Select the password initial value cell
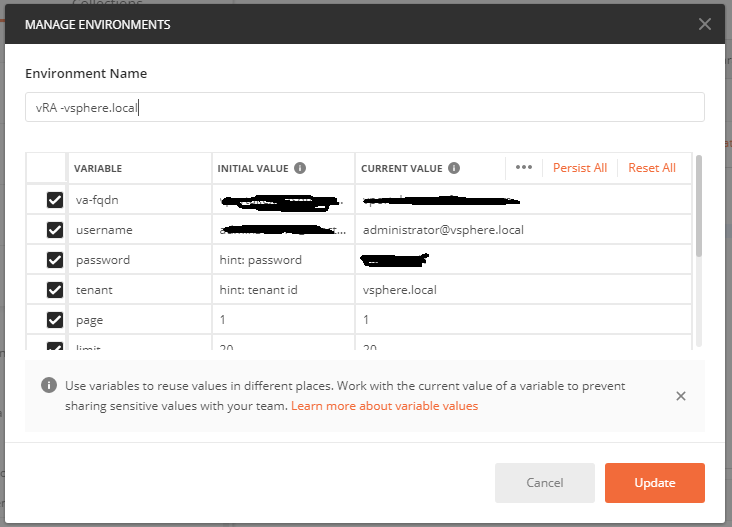This screenshot has height=527, width=732. tap(283, 260)
